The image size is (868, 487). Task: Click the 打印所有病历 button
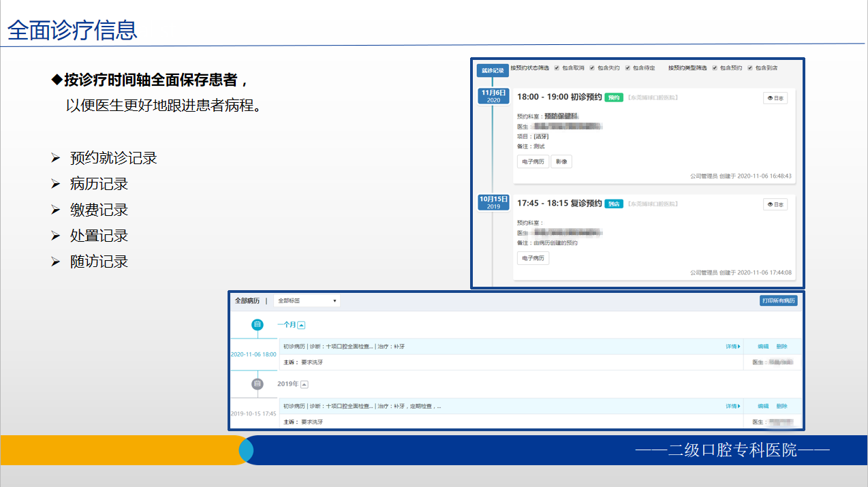pos(779,300)
